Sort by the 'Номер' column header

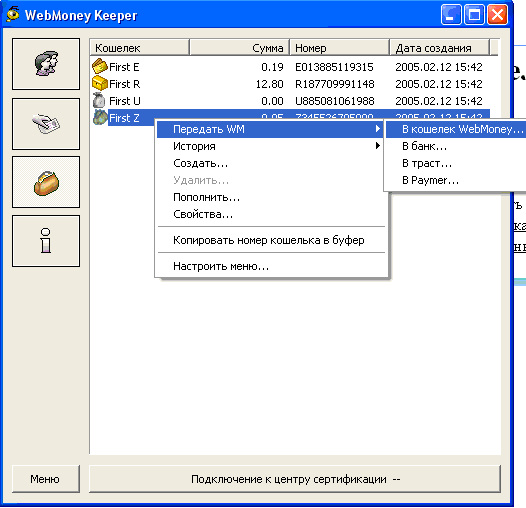[339, 47]
